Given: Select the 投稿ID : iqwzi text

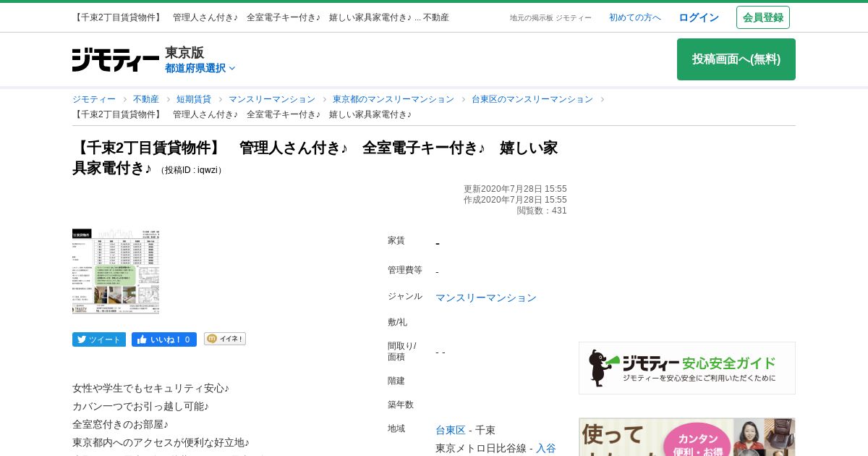Looking at the screenshot, I should 192,170.
